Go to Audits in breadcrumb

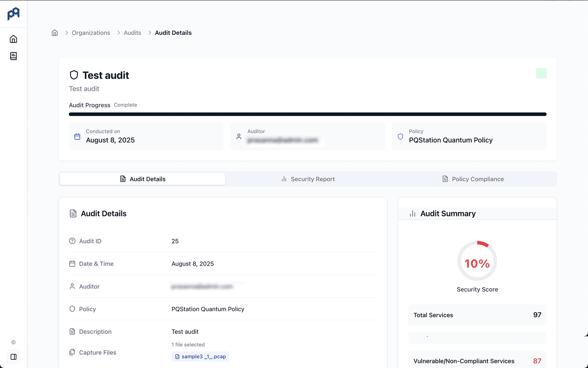coord(132,33)
